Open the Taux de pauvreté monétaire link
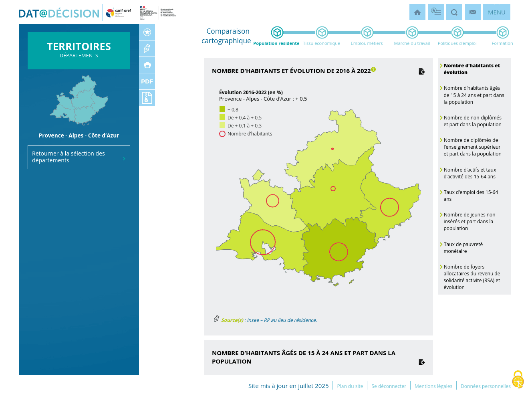Image resolution: width=532 pixels, height=394 pixels. (x=463, y=248)
